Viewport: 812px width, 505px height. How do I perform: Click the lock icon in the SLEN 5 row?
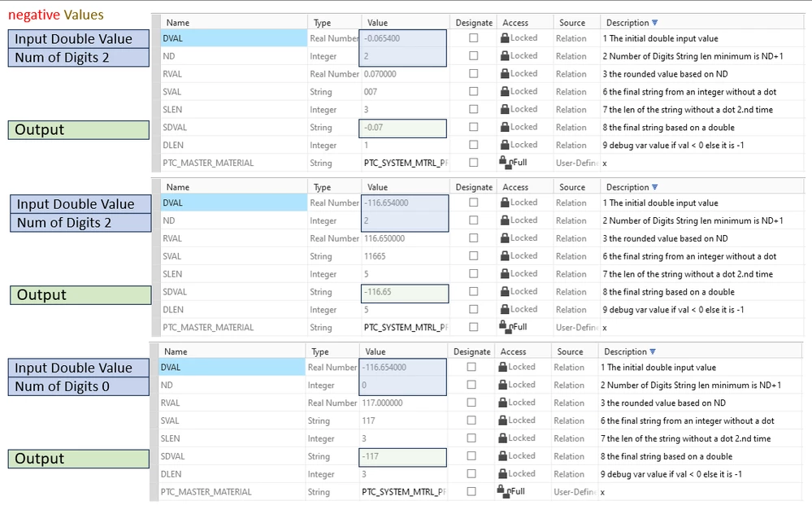(x=505, y=273)
